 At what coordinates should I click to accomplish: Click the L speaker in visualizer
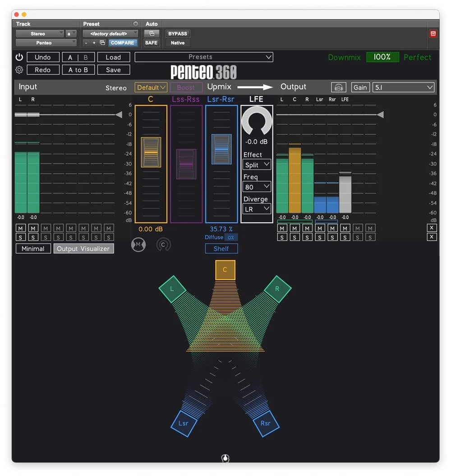point(172,289)
